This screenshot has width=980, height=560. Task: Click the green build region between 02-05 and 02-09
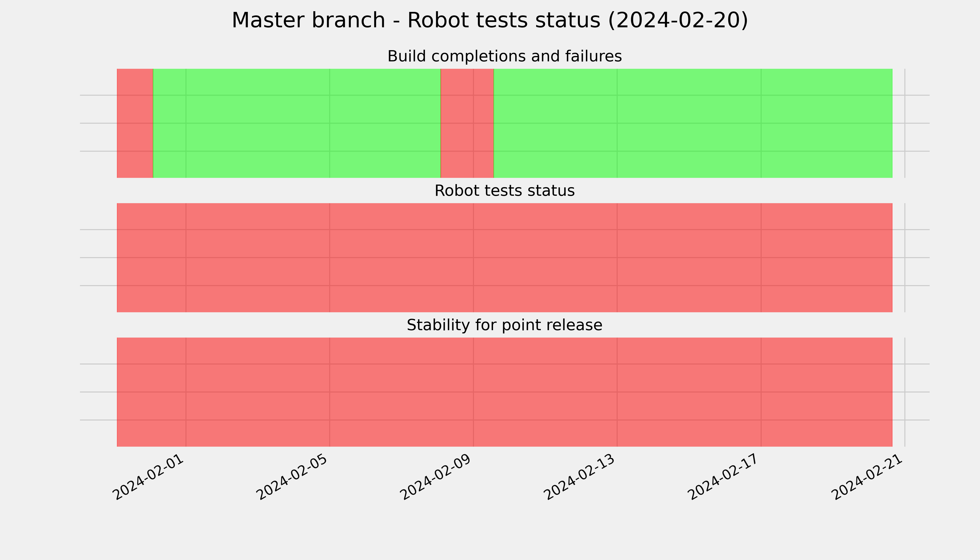tap(385, 123)
